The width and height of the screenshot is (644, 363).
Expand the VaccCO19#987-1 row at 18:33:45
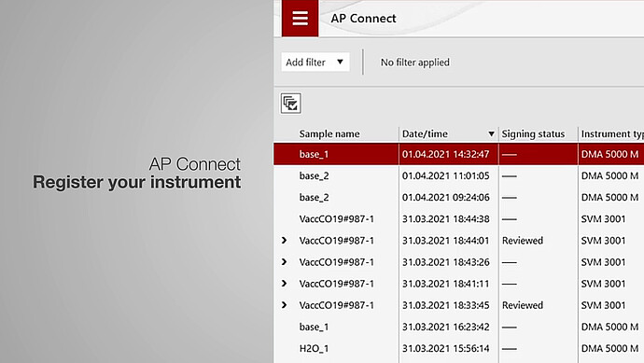[284, 305]
